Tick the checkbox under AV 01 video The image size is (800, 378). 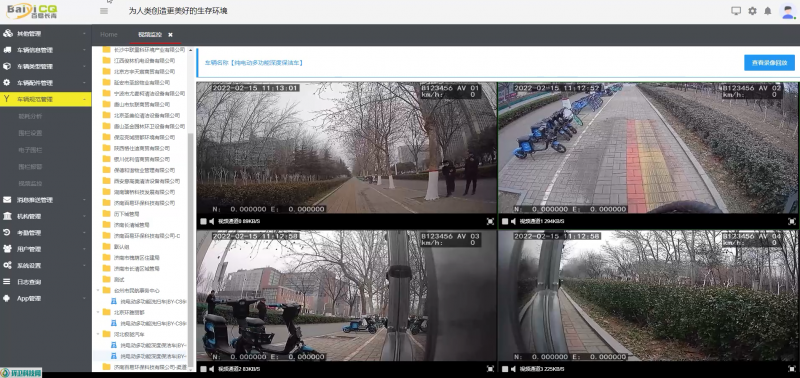(x=203, y=221)
